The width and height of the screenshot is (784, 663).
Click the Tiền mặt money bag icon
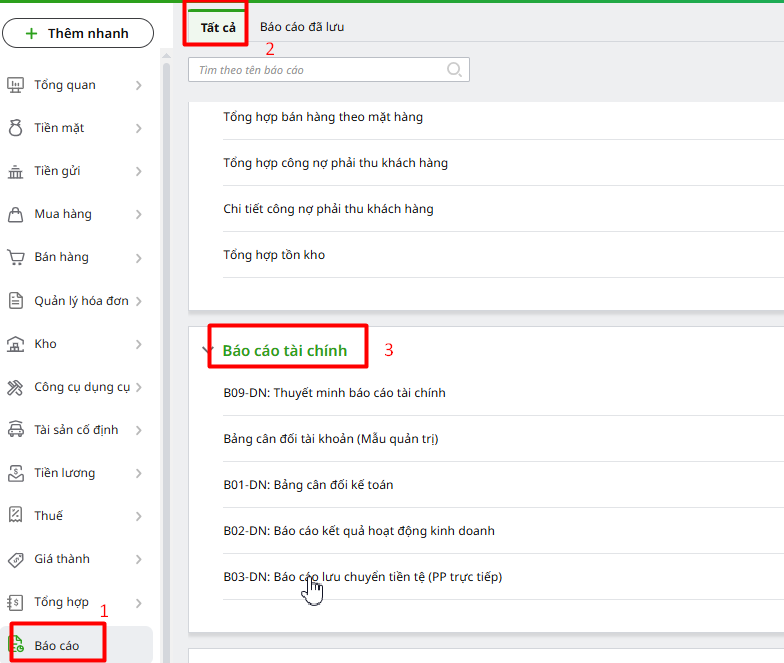tap(16, 128)
